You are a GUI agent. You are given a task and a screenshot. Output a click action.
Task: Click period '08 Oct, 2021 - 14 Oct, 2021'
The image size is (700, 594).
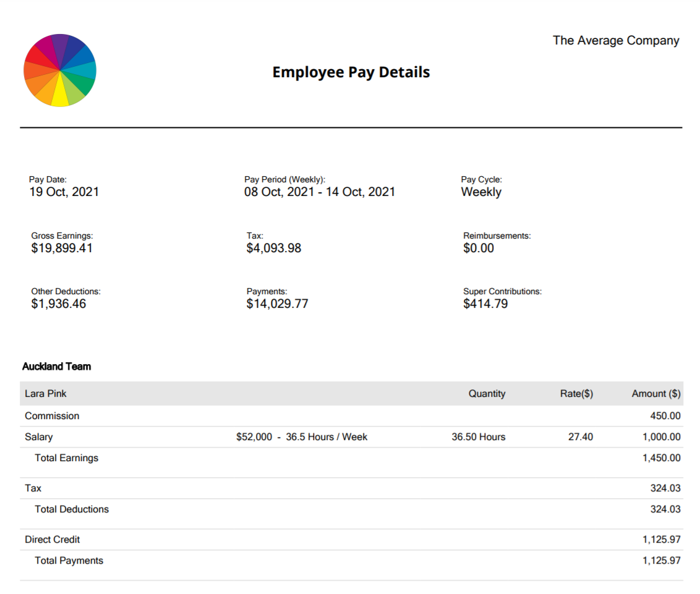[x=320, y=192]
